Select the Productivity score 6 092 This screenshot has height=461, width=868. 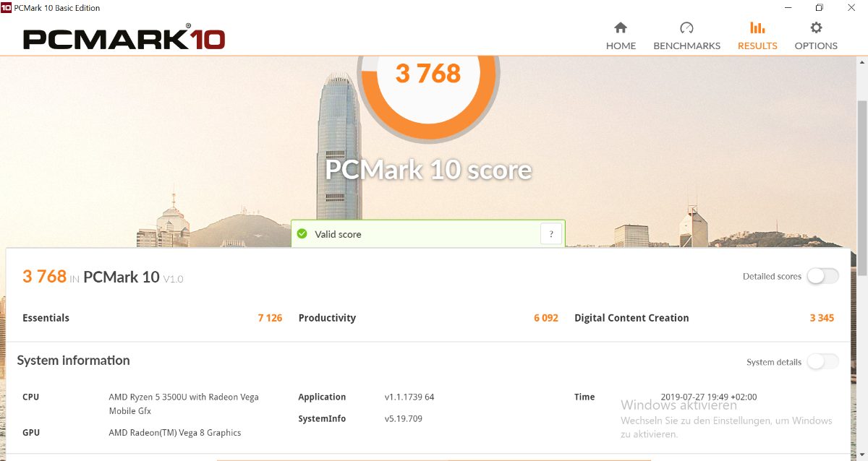click(545, 318)
